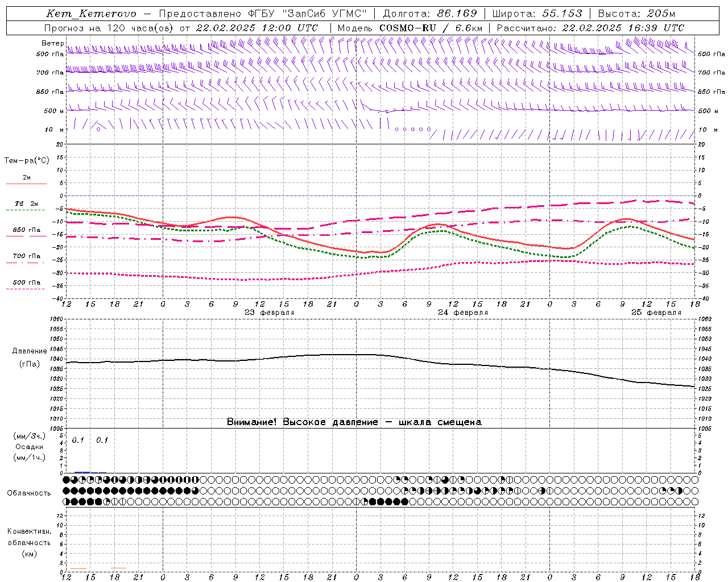Select the 24 февраля date label
728x582 pixels.
(463, 313)
